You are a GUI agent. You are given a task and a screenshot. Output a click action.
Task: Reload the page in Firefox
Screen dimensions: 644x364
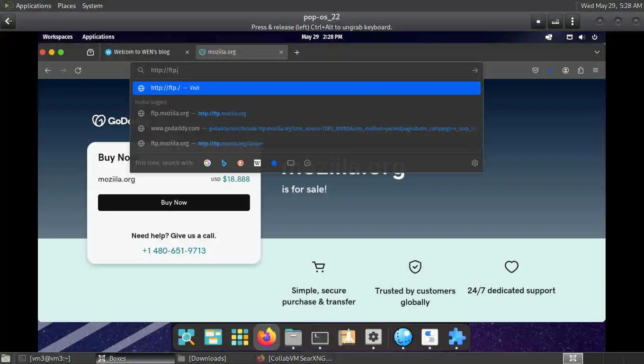78,70
